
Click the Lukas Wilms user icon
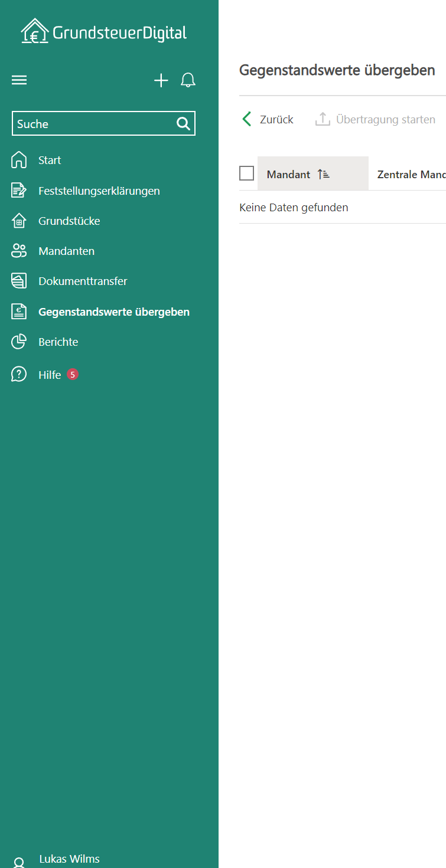pos(19,863)
